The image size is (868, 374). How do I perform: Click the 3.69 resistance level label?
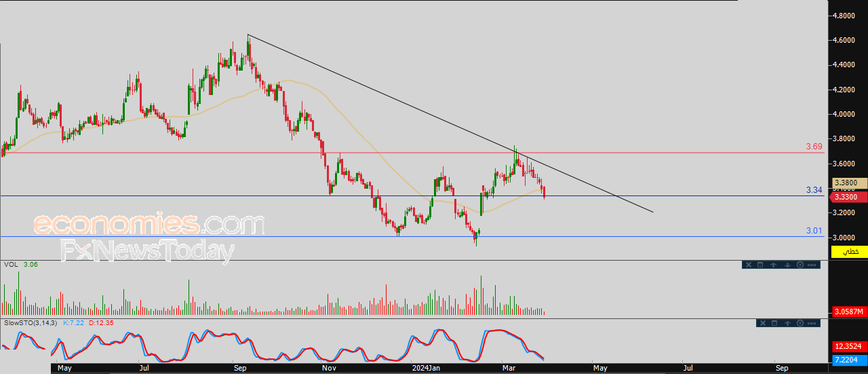coord(814,147)
